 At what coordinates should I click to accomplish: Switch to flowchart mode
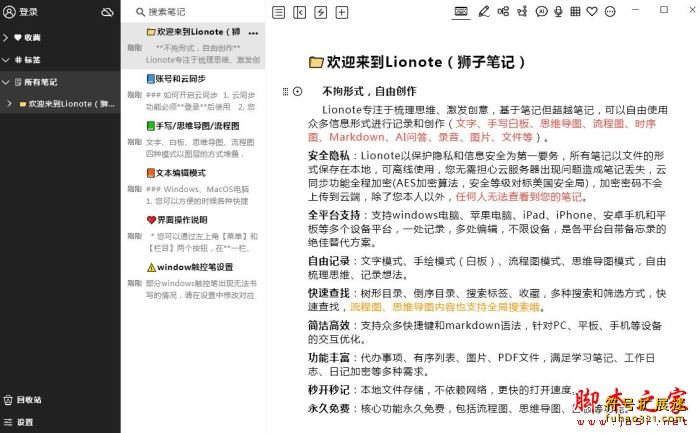click(522, 12)
